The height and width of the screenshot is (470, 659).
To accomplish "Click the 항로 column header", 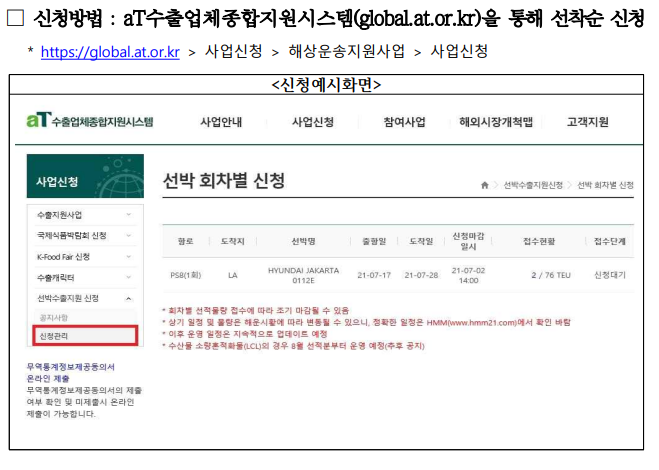I will point(185,241).
